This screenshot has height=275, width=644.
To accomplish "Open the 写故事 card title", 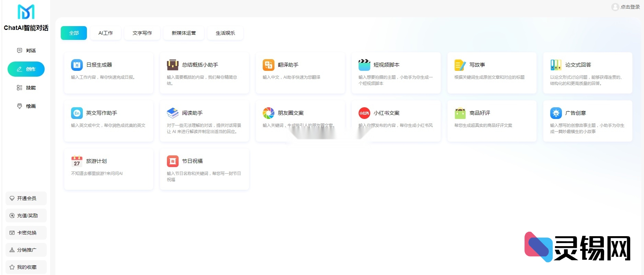I will click(x=477, y=65).
